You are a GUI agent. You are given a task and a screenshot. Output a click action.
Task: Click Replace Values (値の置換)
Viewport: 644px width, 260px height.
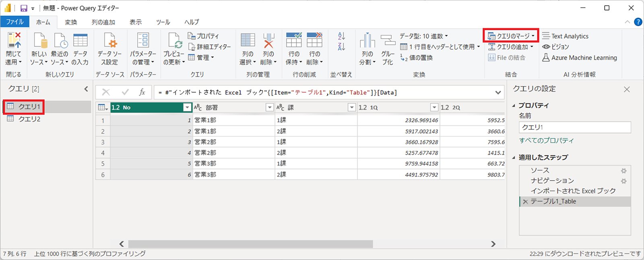point(416,58)
